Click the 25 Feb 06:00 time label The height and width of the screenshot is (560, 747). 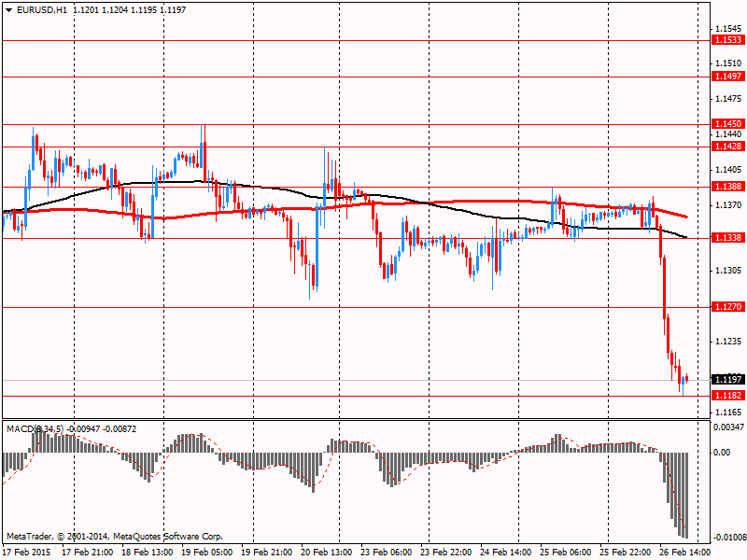point(566,553)
